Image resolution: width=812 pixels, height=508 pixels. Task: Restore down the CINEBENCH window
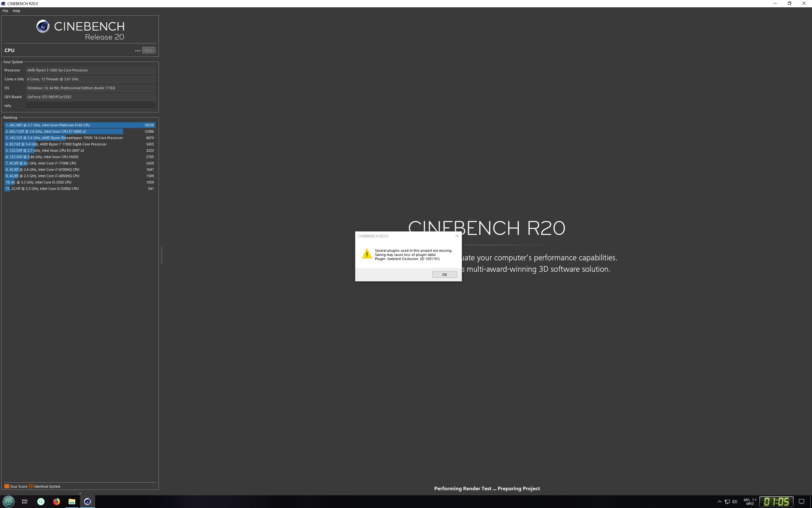coord(789,3)
